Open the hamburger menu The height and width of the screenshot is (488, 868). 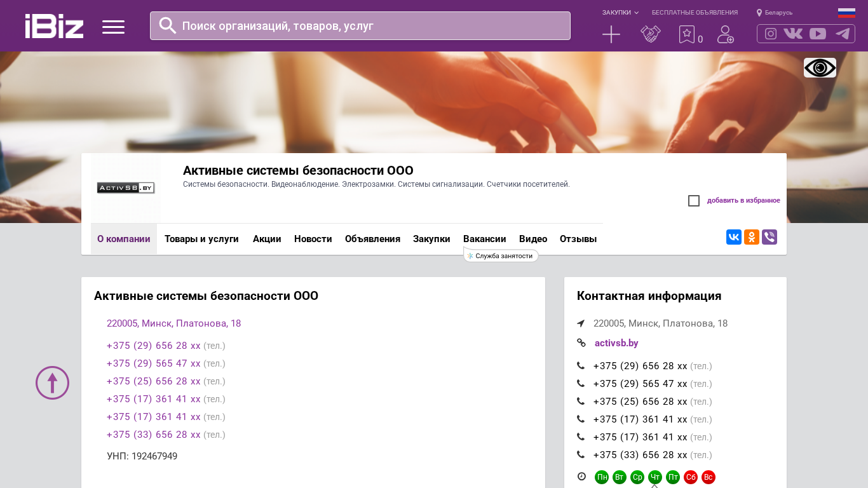click(x=113, y=27)
